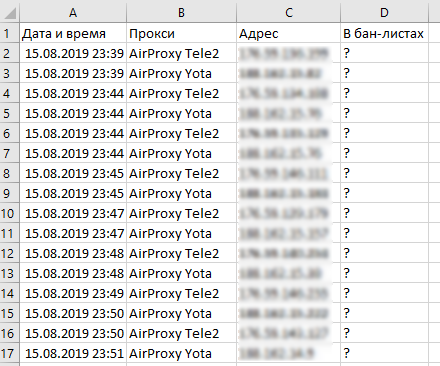Click the 'Прокси' header cell
Image resolution: width=440 pixels, height=366 pixels.
coord(181,33)
